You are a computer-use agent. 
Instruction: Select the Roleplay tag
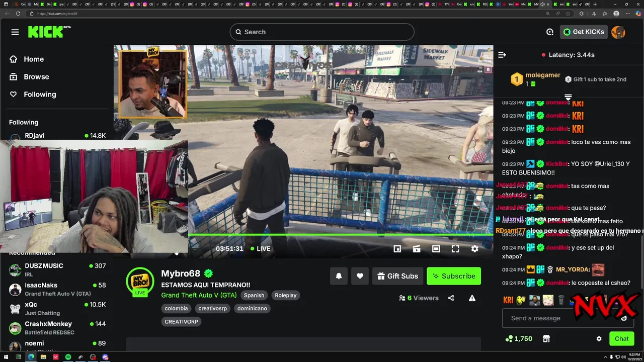[x=286, y=296]
